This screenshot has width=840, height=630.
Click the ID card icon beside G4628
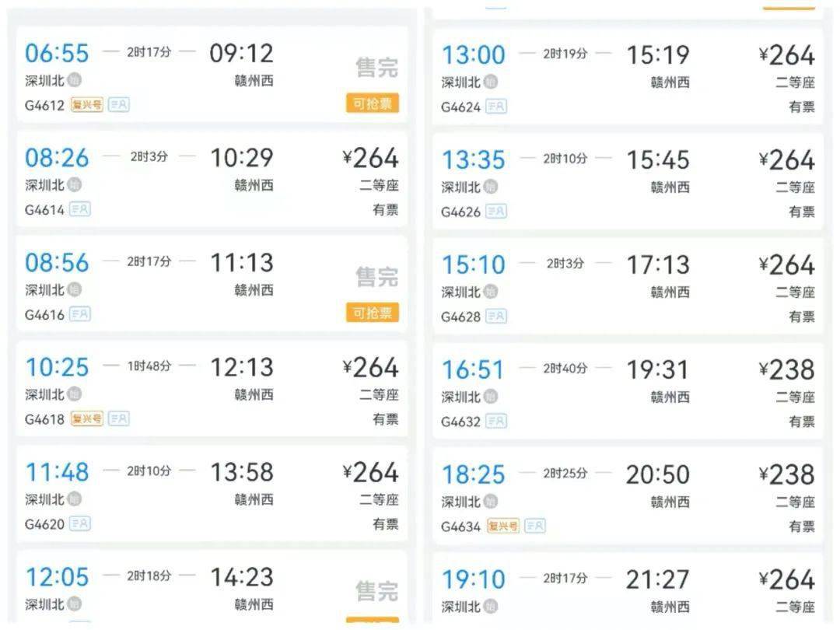[x=496, y=317]
